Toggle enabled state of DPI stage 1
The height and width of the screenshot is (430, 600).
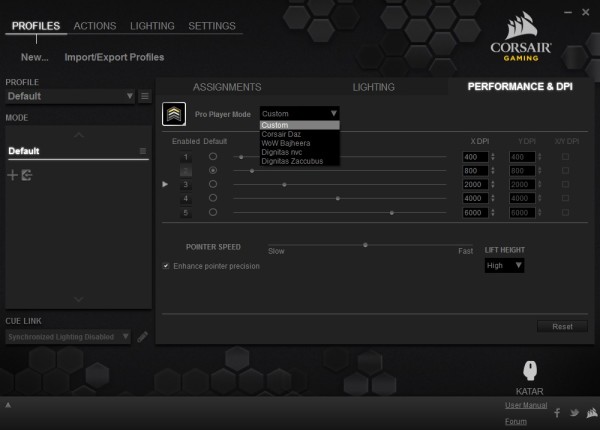tap(186, 157)
